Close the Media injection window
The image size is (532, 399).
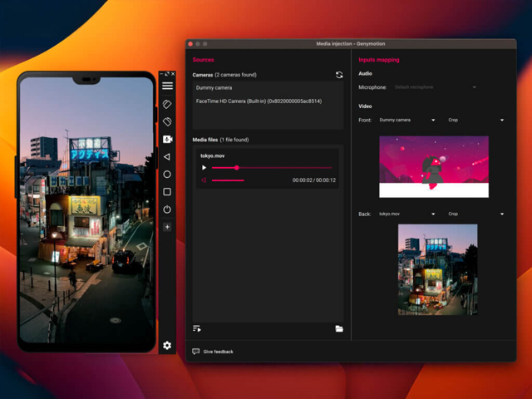coord(190,44)
